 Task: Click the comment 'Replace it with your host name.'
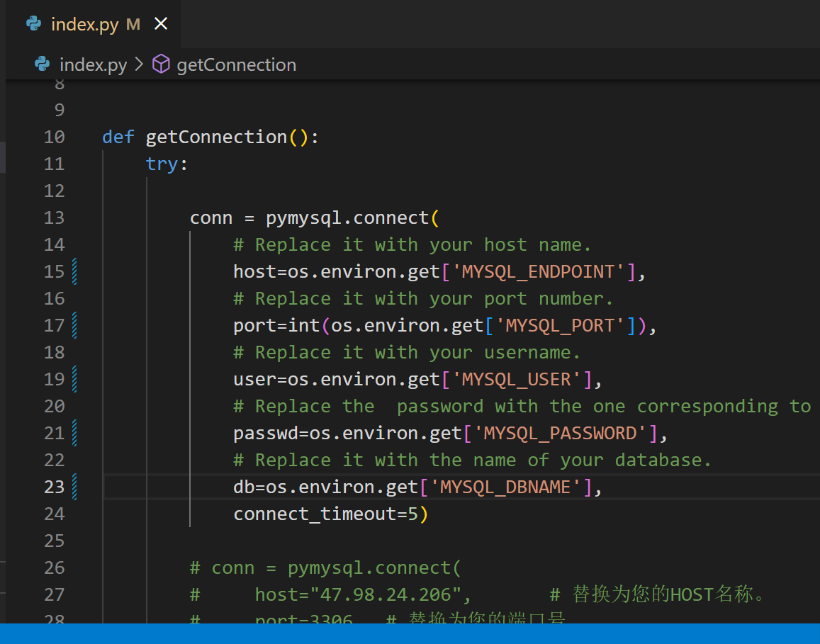coord(412,244)
